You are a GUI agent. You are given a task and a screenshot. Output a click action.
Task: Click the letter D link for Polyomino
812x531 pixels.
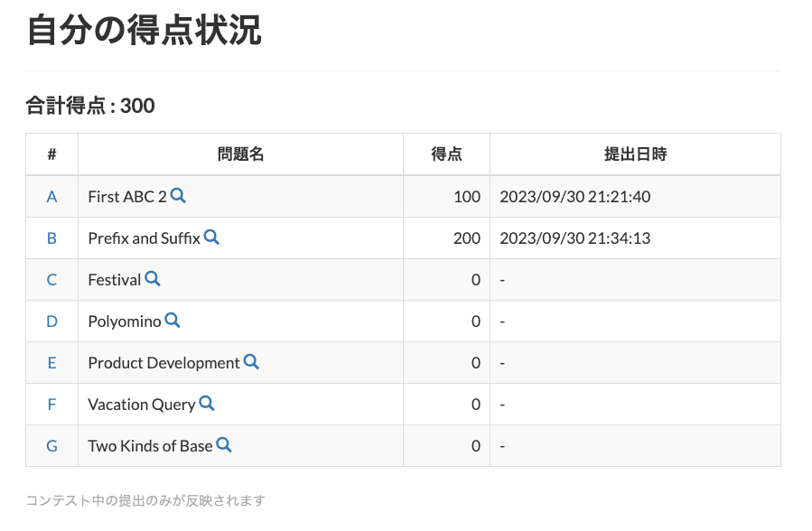click(x=51, y=321)
